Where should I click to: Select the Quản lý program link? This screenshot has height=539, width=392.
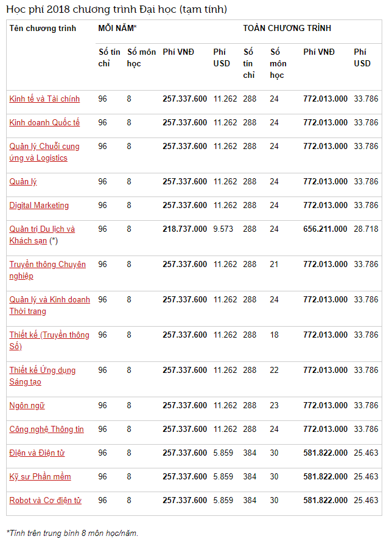(x=23, y=182)
